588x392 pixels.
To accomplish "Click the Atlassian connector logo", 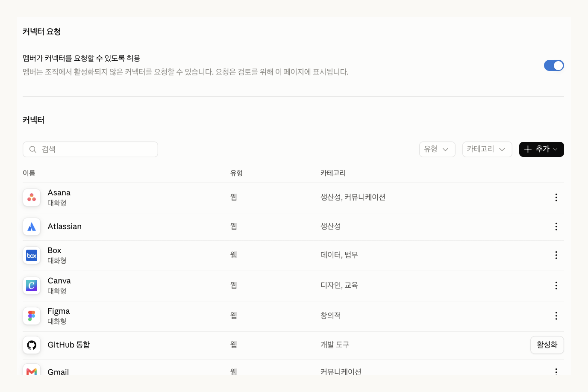I will click(32, 227).
